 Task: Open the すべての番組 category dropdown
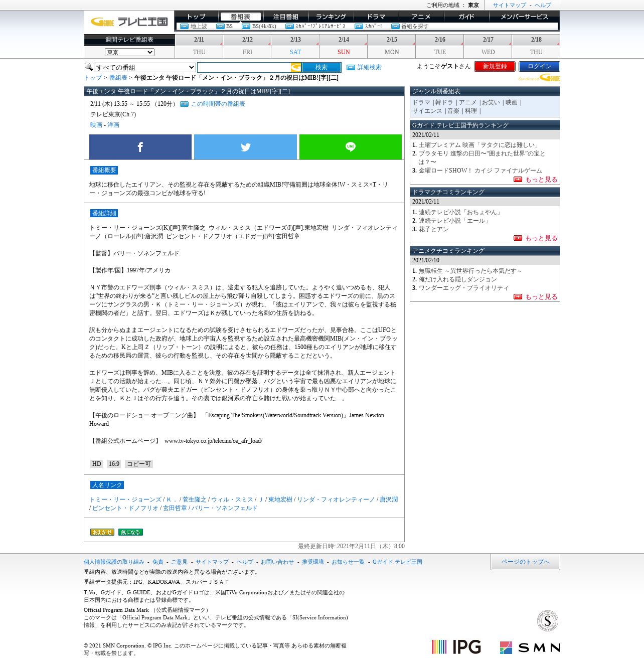[x=144, y=67]
